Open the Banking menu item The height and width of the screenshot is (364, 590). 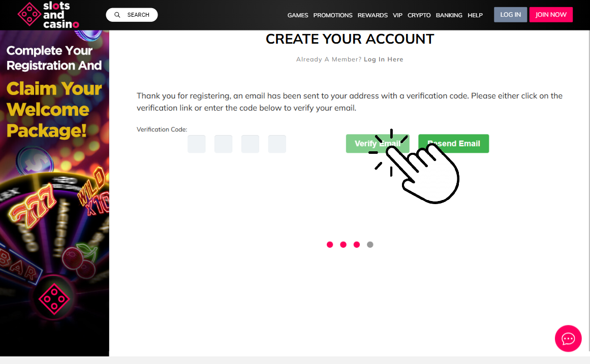point(449,15)
